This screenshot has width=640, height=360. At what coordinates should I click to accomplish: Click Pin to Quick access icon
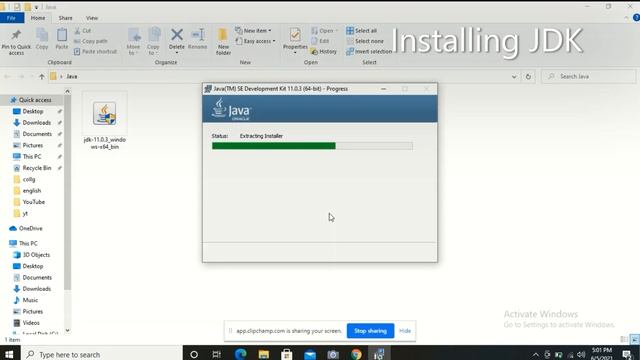pyautogui.click(x=16, y=35)
